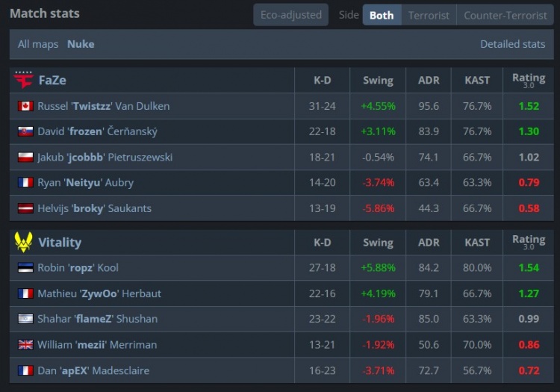Image resolution: width=560 pixels, height=392 pixels.
Task: Select the All maps tab
Action: tap(38, 44)
